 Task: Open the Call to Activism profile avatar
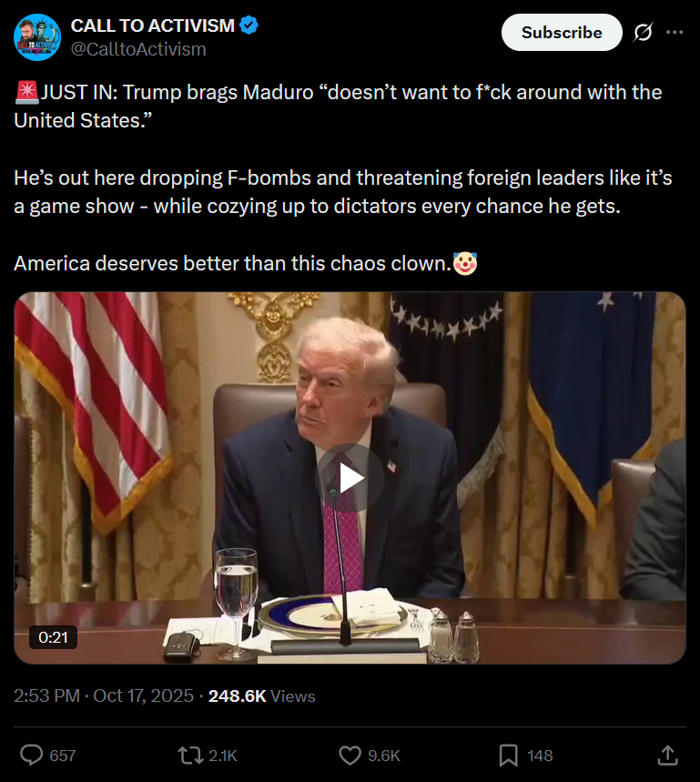pyautogui.click(x=37, y=37)
